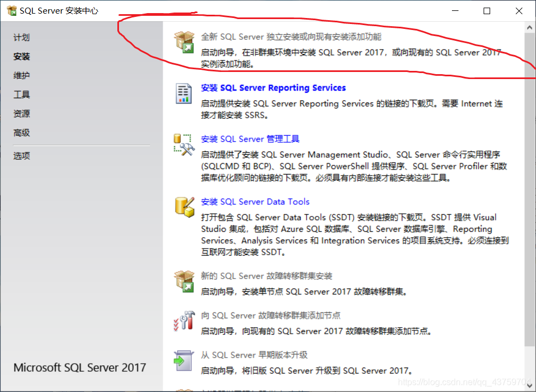The width and height of the screenshot is (536, 392).
Task: Switch to the 计划 page
Action: [x=21, y=37]
